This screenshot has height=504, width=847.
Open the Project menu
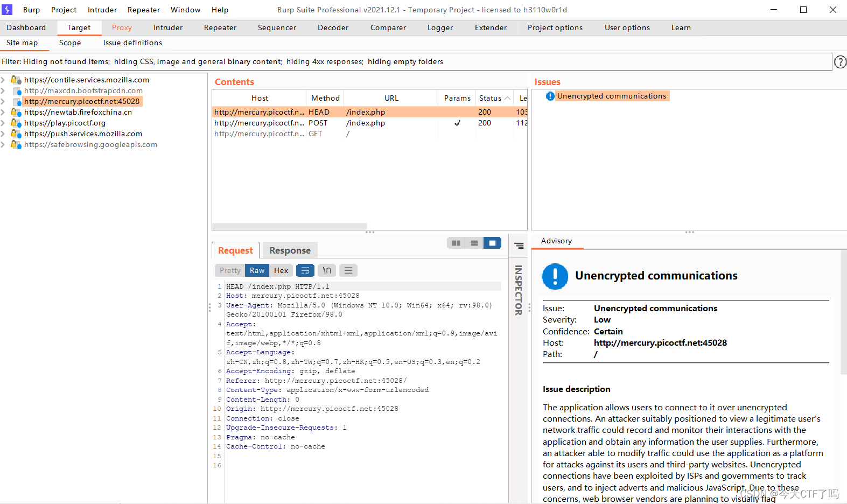point(64,10)
